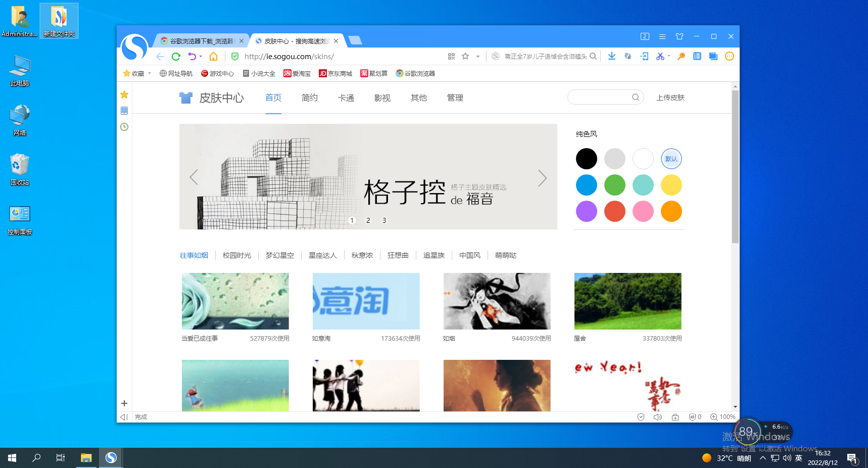This screenshot has height=468, width=868.
Task: Open the page translate tool
Action: click(697, 56)
